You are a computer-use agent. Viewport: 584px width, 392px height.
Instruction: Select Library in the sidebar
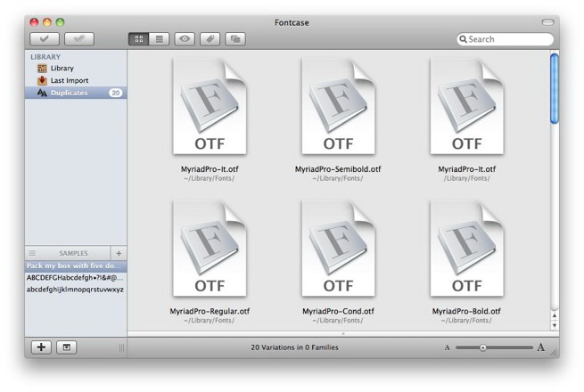pyautogui.click(x=76, y=68)
